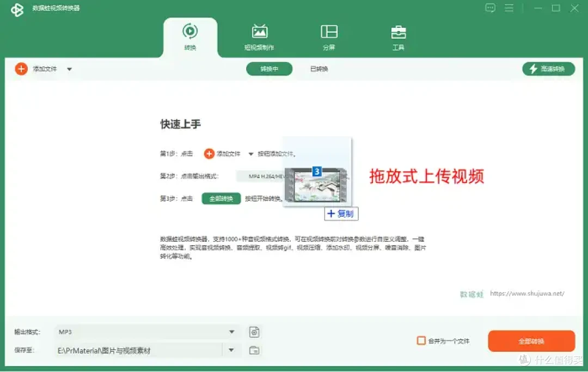Minimize the converter window

538,8
